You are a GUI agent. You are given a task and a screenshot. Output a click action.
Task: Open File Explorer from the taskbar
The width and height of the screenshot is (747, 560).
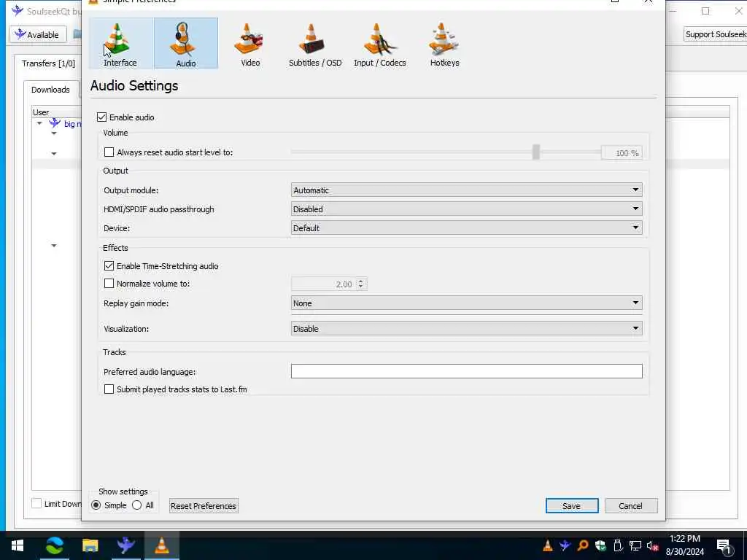pos(90,545)
